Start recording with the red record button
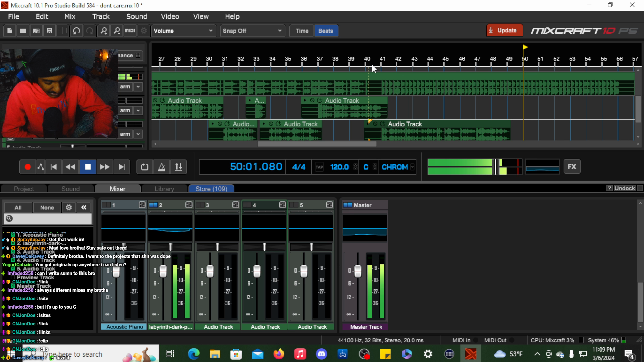644x362 pixels. (x=28, y=167)
